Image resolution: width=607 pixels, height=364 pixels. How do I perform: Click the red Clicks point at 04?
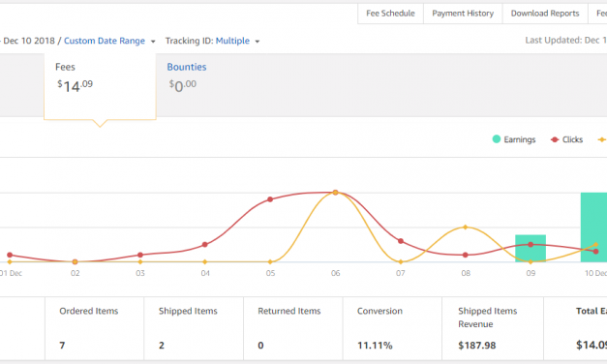205,244
